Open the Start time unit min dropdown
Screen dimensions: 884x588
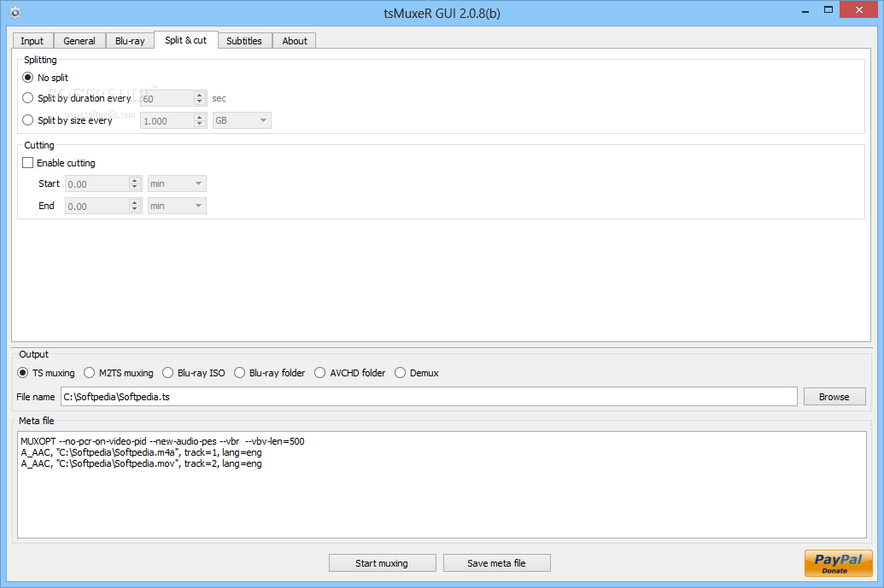click(177, 183)
